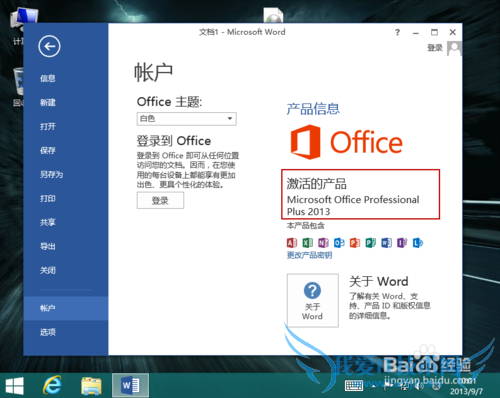Click the OneNote app icon
Image resolution: width=500 pixels, height=398 pixels.
[323, 243]
